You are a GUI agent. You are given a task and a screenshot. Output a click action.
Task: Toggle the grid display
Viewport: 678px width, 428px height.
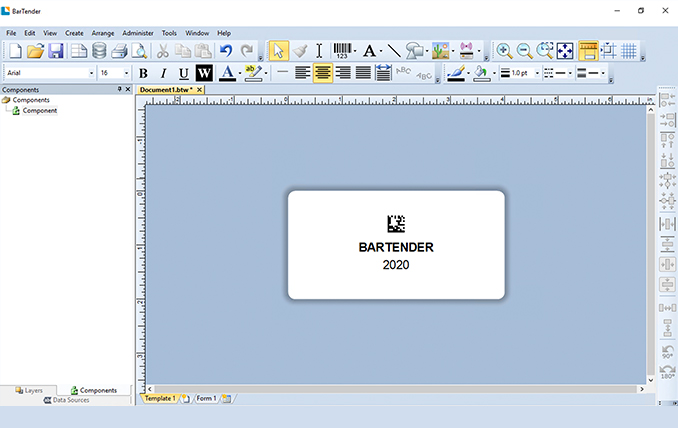(x=629, y=51)
